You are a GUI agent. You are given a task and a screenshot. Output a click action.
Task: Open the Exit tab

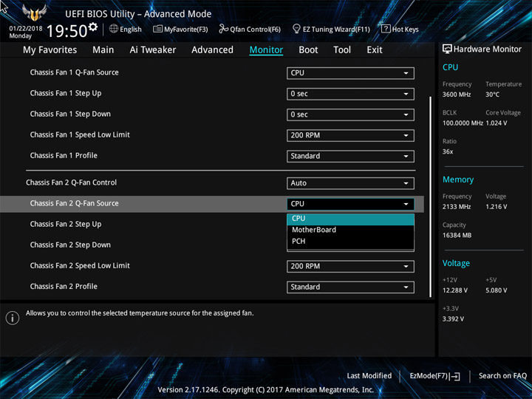point(375,50)
